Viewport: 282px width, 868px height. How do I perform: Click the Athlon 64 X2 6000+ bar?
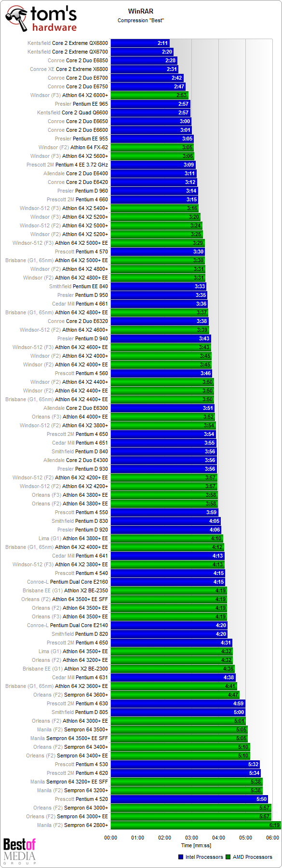coord(149,95)
